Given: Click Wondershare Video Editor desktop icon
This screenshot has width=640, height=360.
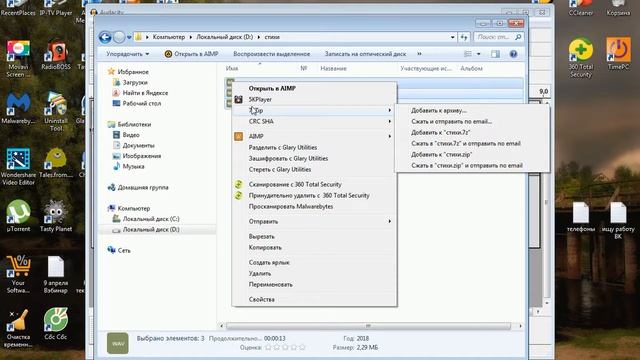Looking at the screenshot, I should [x=18, y=167].
